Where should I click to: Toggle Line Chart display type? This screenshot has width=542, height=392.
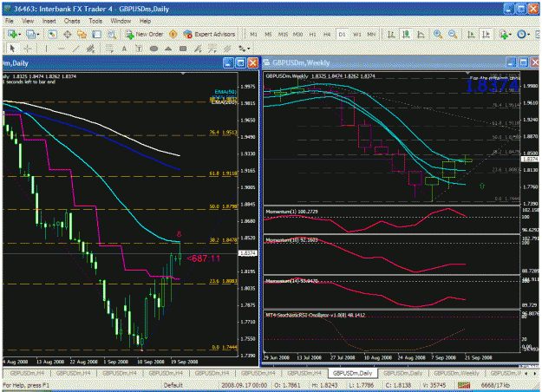[x=421, y=34]
